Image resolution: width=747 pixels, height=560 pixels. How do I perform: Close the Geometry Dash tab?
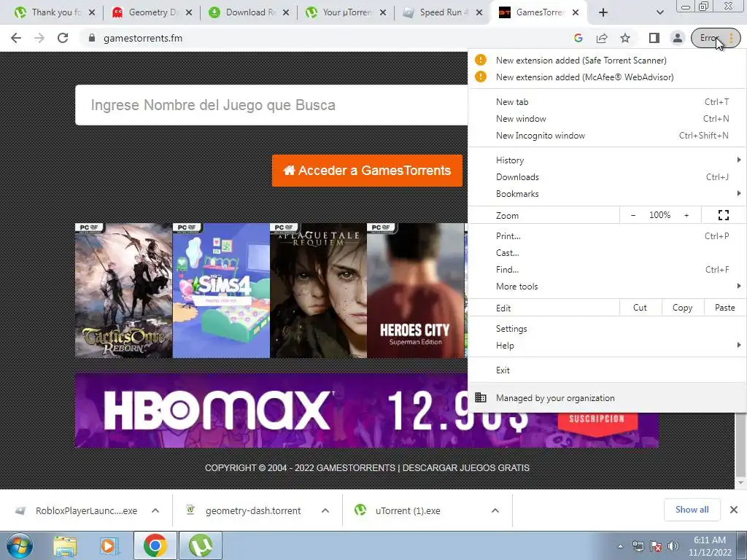(189, 13)
